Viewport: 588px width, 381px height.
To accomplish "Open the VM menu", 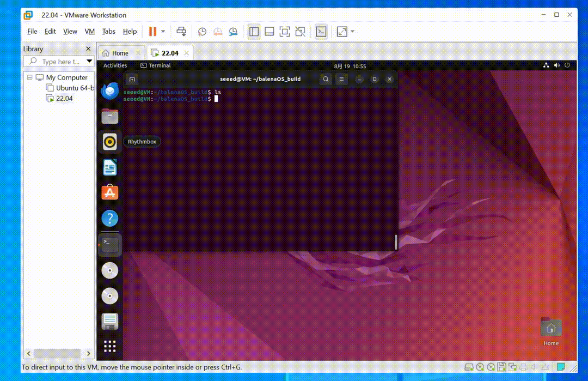I will [90, 32].
